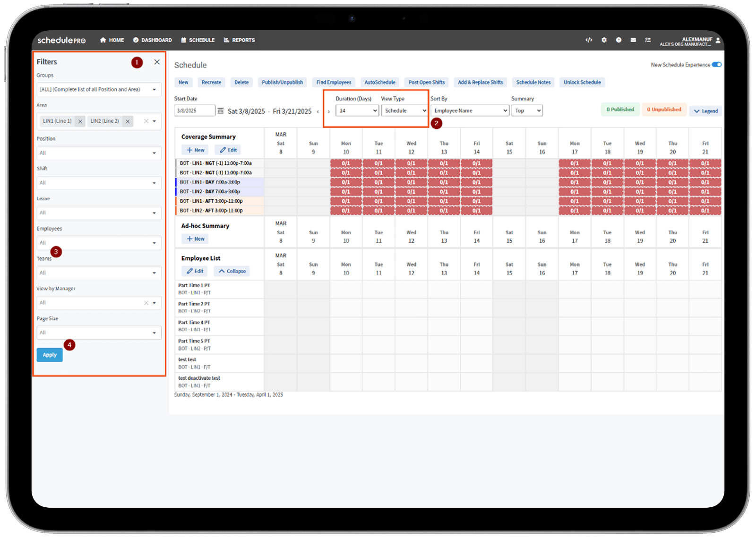Click the SchedulePro logo
Viewport: 756px width, 538px height.
[61, 40]
